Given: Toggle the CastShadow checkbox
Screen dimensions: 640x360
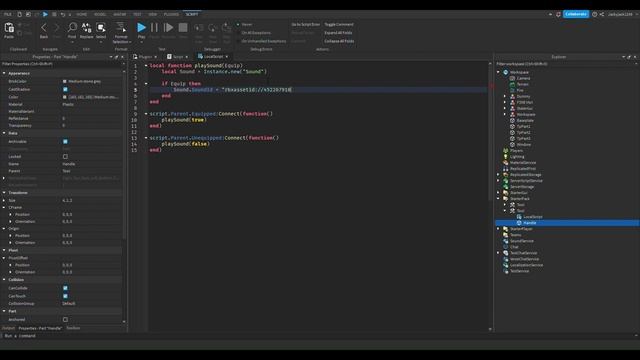Looking at the screenshot, I should [x=65, y=89].
